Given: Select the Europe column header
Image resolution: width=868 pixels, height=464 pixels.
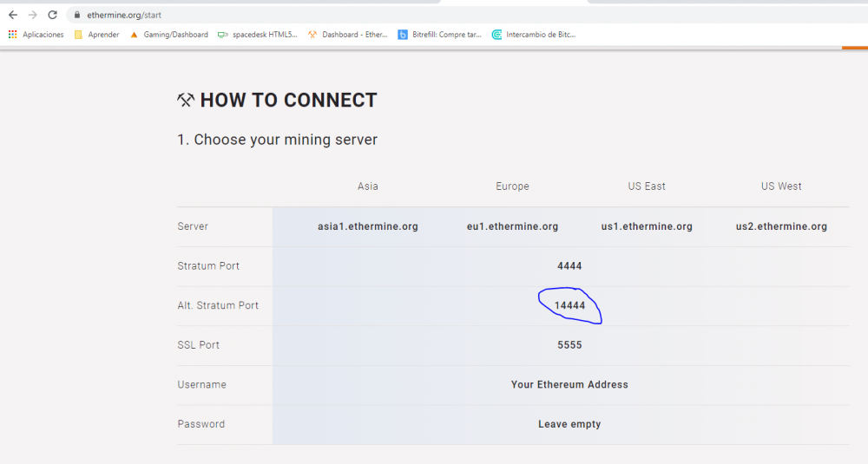Looking at the screenshot, I should point(512,186).
